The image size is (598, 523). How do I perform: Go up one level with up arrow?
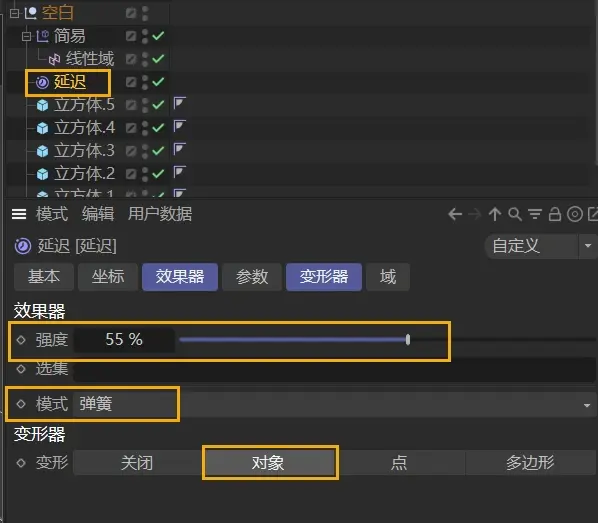coord(495,214)
